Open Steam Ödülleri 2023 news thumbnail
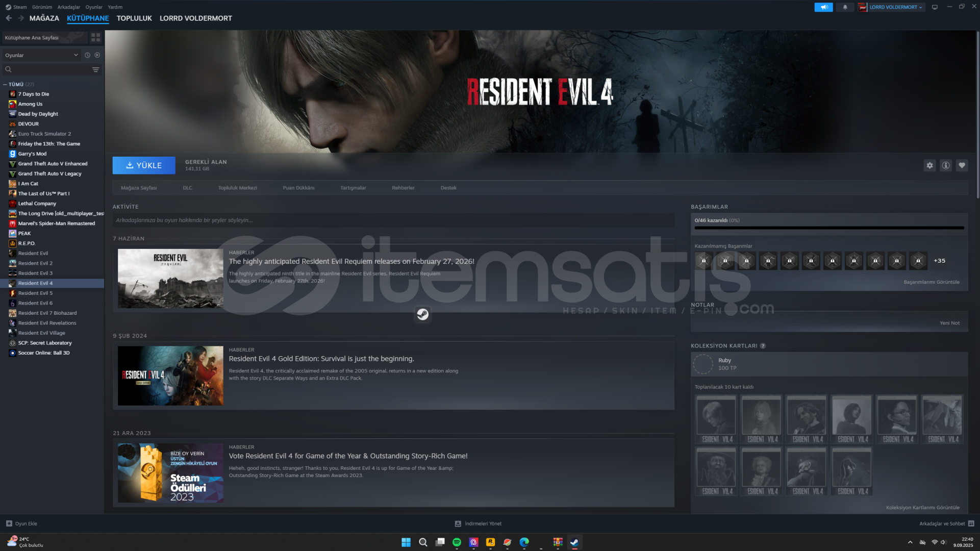Screen dimensions: 980x551 [x=170, y=473]
